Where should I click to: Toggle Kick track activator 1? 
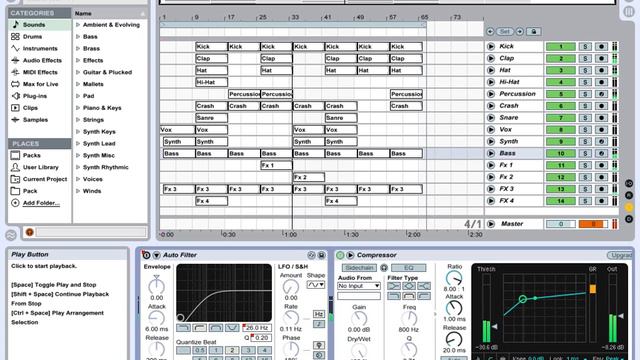pos(561,47)
